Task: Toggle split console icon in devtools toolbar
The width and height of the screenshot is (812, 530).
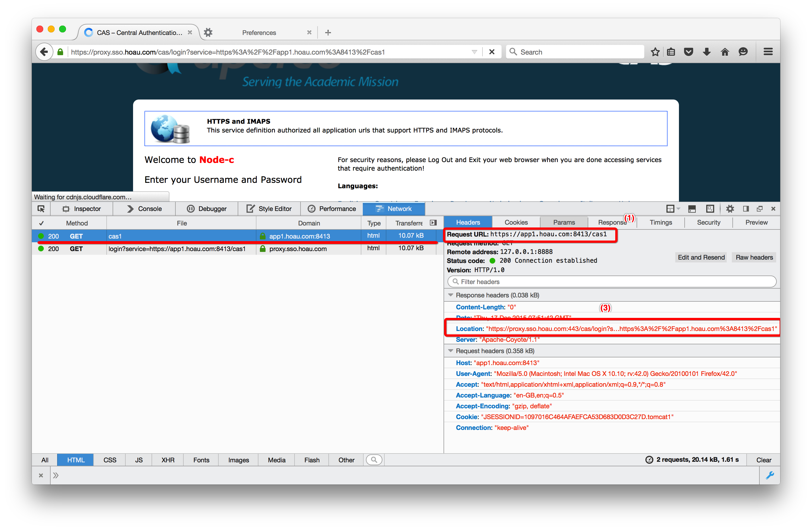Action: [x=691, y=208]
